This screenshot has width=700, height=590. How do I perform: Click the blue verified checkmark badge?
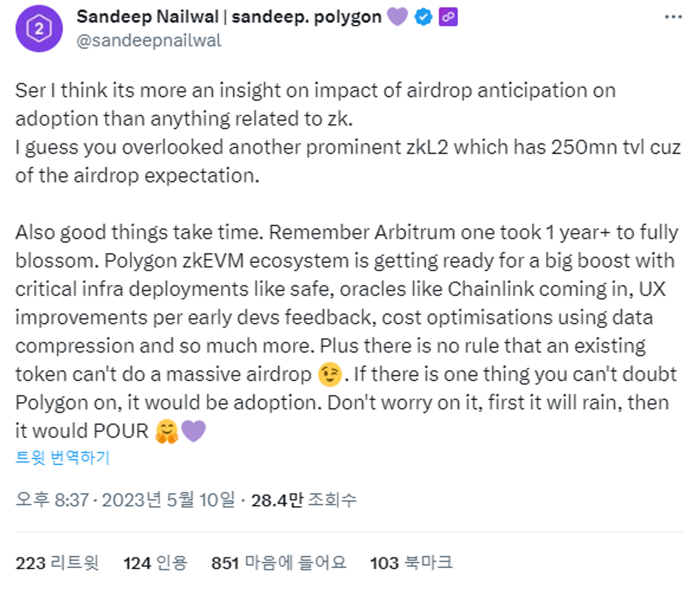[x=423, y=16]
